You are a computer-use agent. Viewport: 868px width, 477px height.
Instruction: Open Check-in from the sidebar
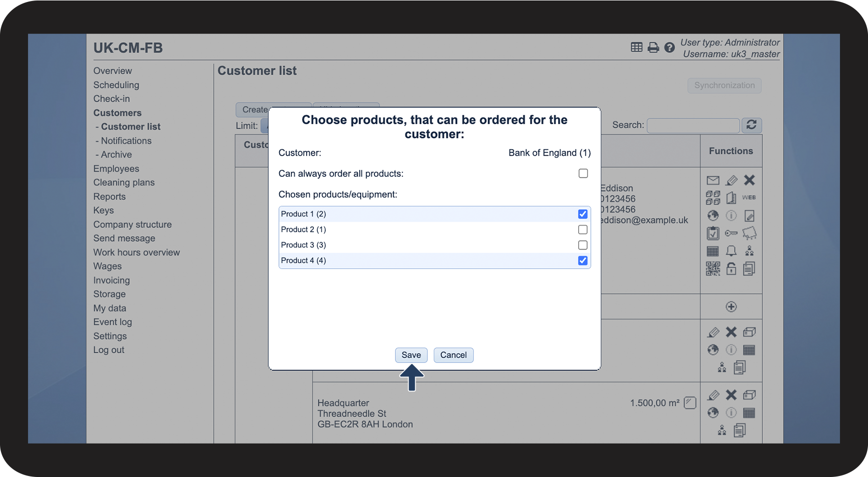click(x=112, y=99)
